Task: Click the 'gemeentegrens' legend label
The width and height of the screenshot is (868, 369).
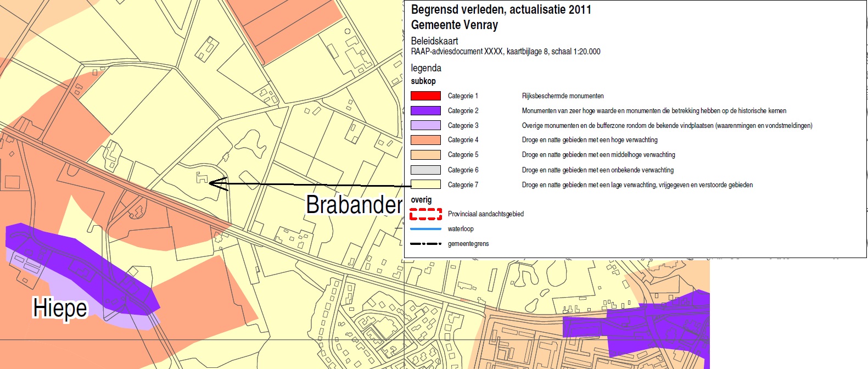Action: click(x=468, y=244)
